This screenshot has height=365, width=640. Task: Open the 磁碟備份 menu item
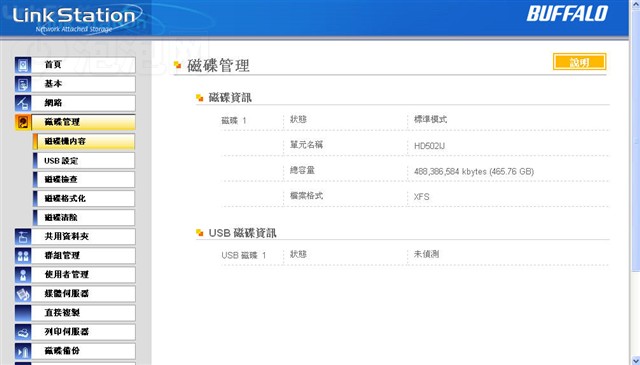(83, 351)
